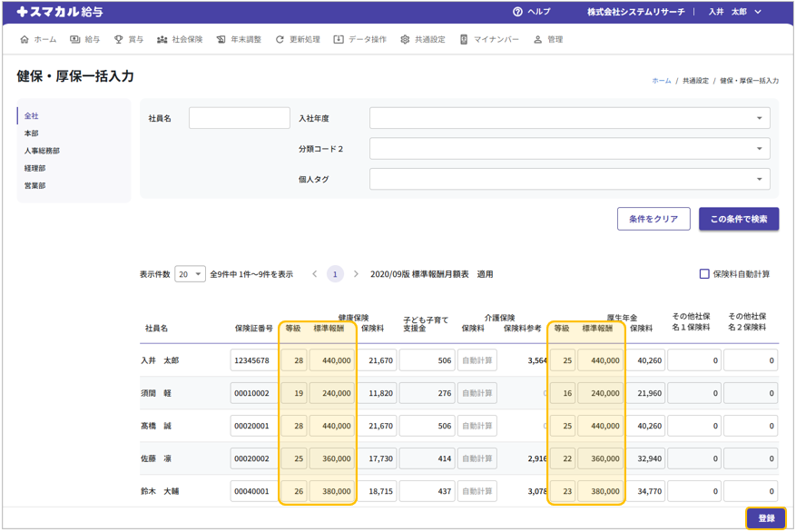
Task: Open the 年末調整 year-end adjustment icon
Action: pos(221,40)
